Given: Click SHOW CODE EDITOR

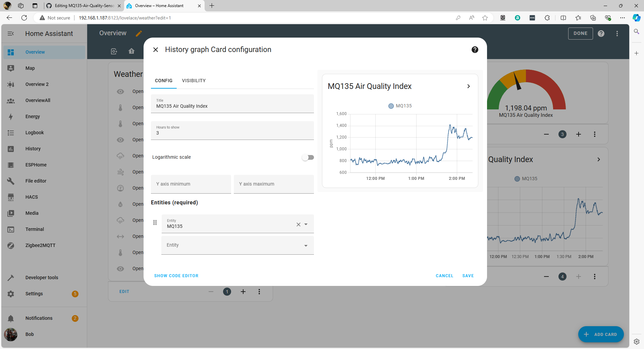Looking at the screenshot, I should tap(176, 276).
